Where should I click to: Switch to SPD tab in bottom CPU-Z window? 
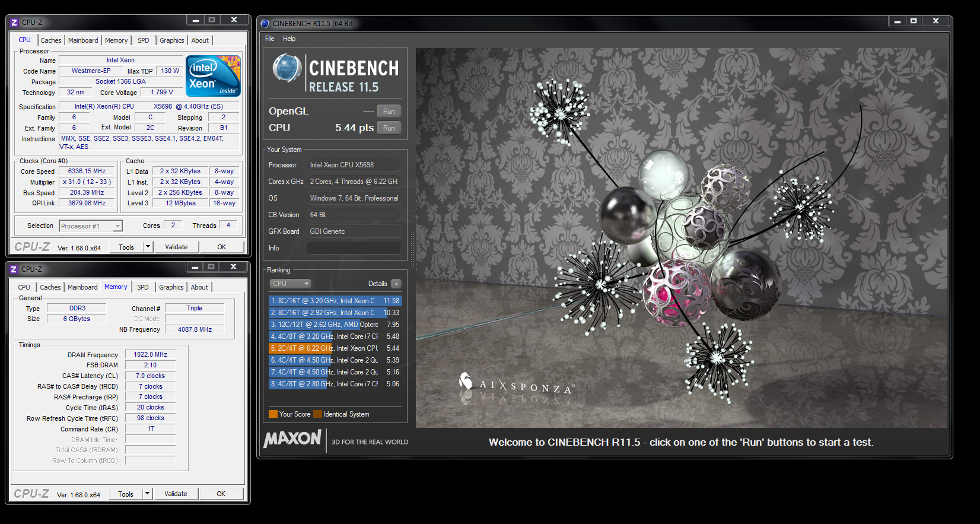[143, 287]
